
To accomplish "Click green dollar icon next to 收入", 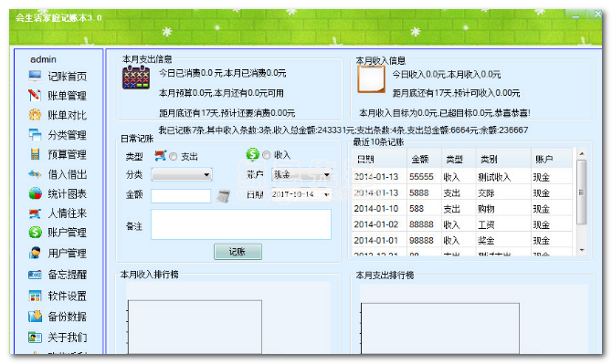I will (252, 154).
